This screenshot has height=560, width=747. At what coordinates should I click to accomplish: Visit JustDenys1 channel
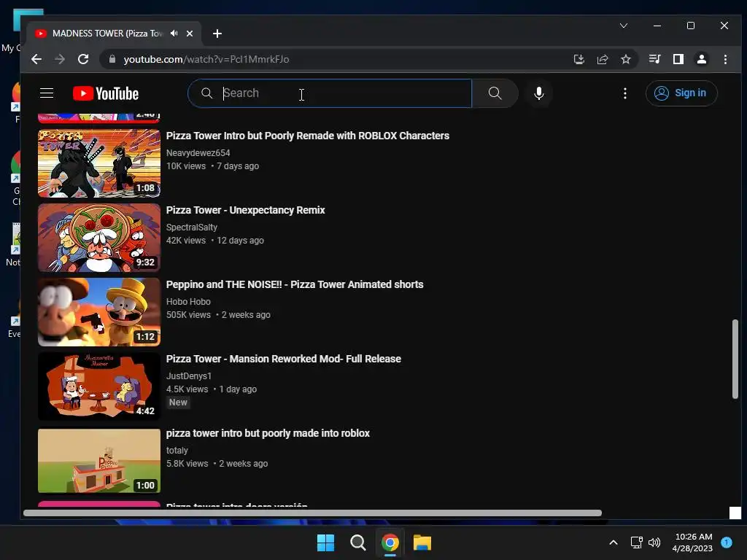pos(189,376)
